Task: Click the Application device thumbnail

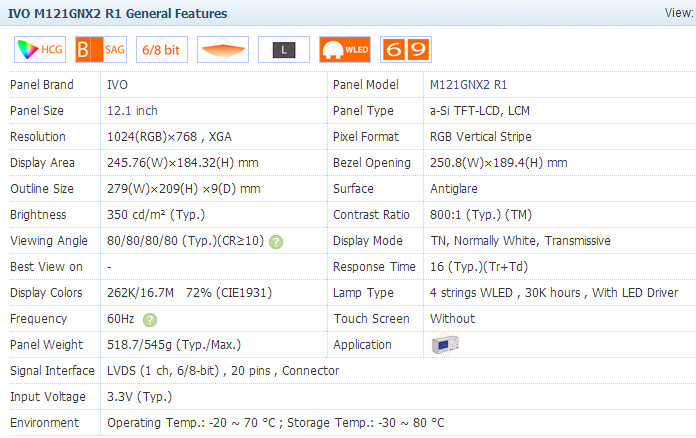Action: 445,345
